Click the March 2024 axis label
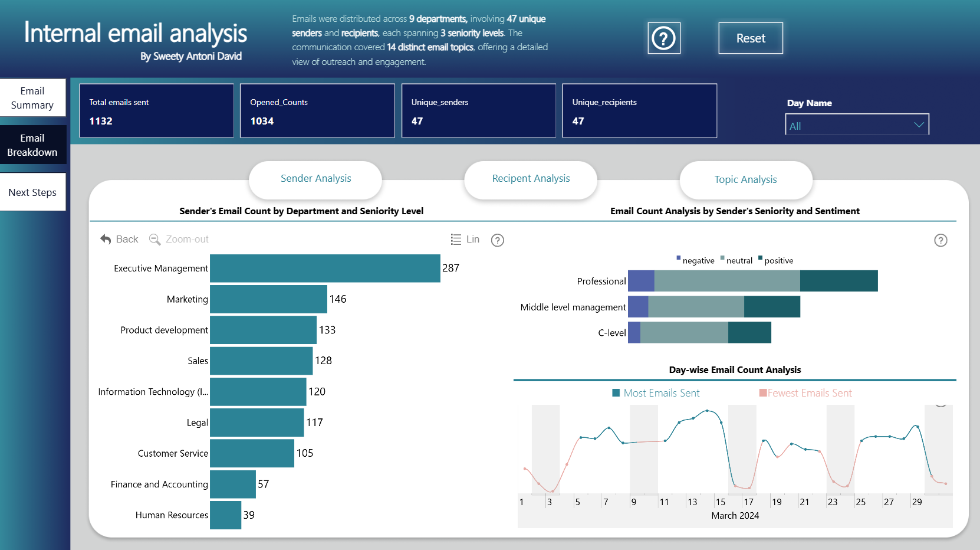 point(735,516)
